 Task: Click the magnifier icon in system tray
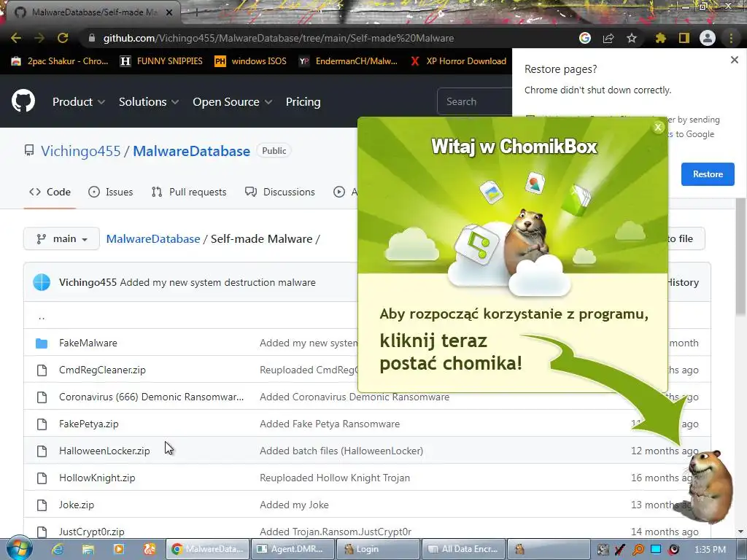tap(638, 550)
